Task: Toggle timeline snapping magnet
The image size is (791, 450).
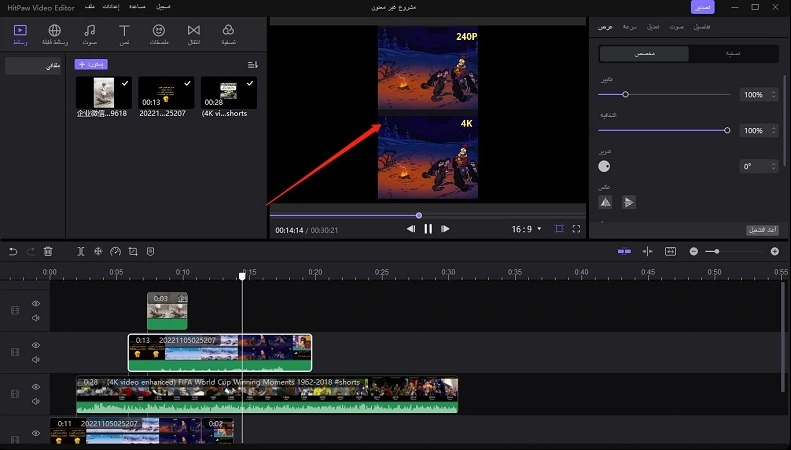Action: (624, 251)
